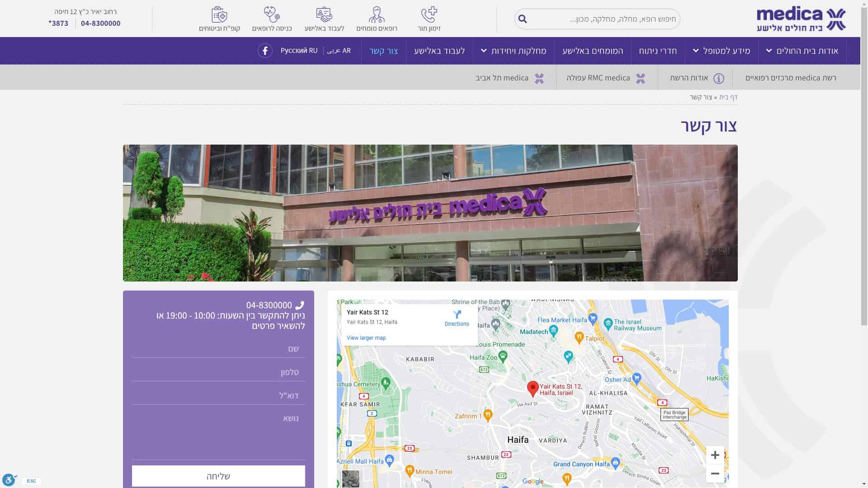Zoom in on the map with plus button
The height and width of the screenshot is (488, 868).
click(x=715, y=455)
